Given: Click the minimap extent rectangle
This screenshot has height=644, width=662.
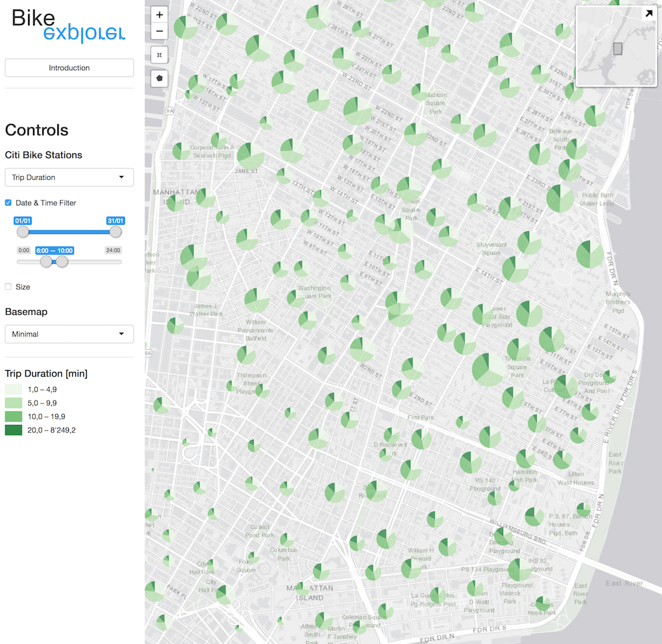Looking at the screenshot, I should 618,49.
